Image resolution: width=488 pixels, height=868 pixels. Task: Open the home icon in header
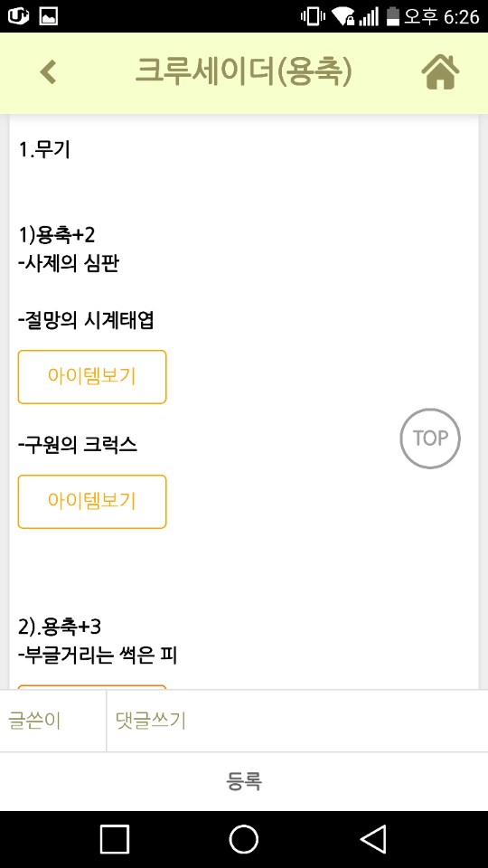(x=440, y=72)
